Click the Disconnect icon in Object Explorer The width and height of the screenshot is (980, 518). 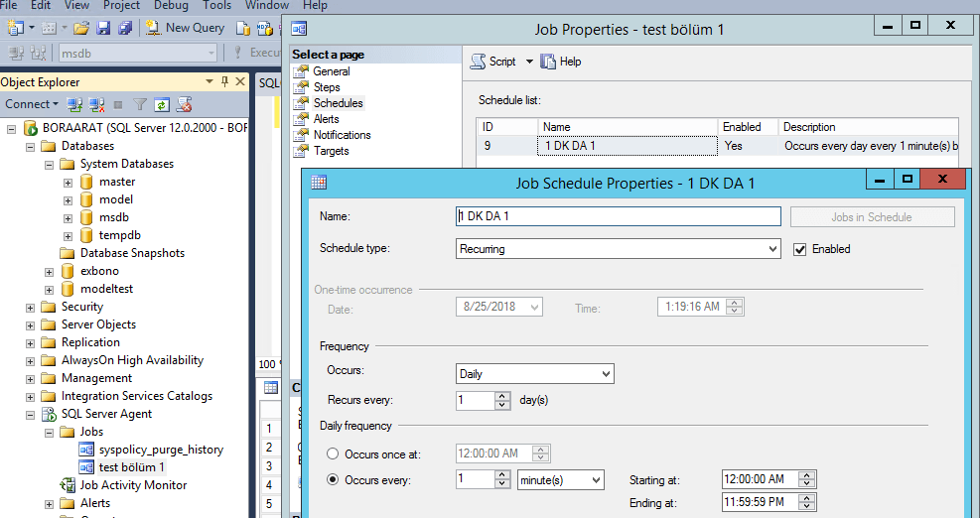(97, 105)
